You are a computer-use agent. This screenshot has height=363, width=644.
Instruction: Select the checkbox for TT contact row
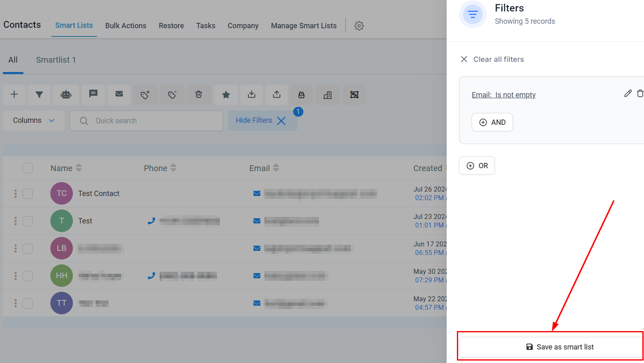[x=27, y=303]
